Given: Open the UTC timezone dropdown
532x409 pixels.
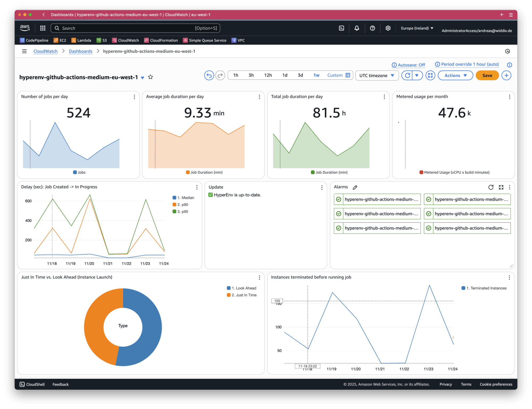Looking at the screenshot, I should coord(377,75).
